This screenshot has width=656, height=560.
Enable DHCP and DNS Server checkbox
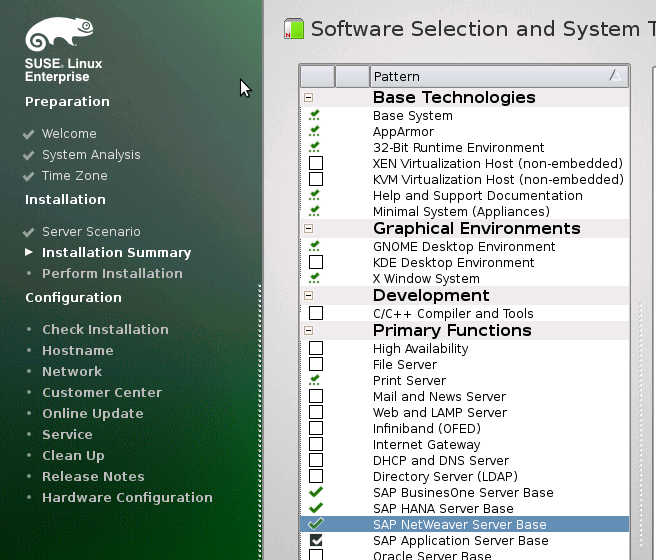click(x=316, y=460)
